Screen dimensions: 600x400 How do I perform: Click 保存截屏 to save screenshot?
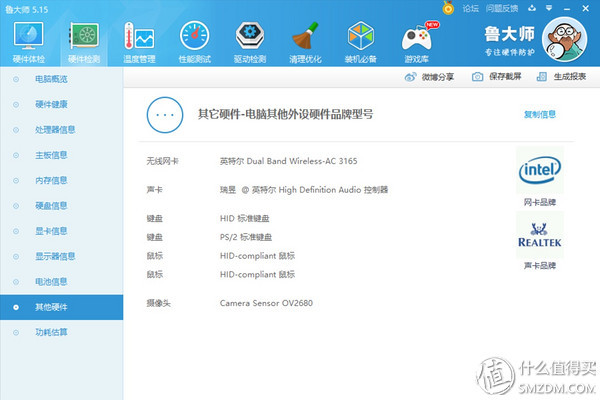pos(499,77)
